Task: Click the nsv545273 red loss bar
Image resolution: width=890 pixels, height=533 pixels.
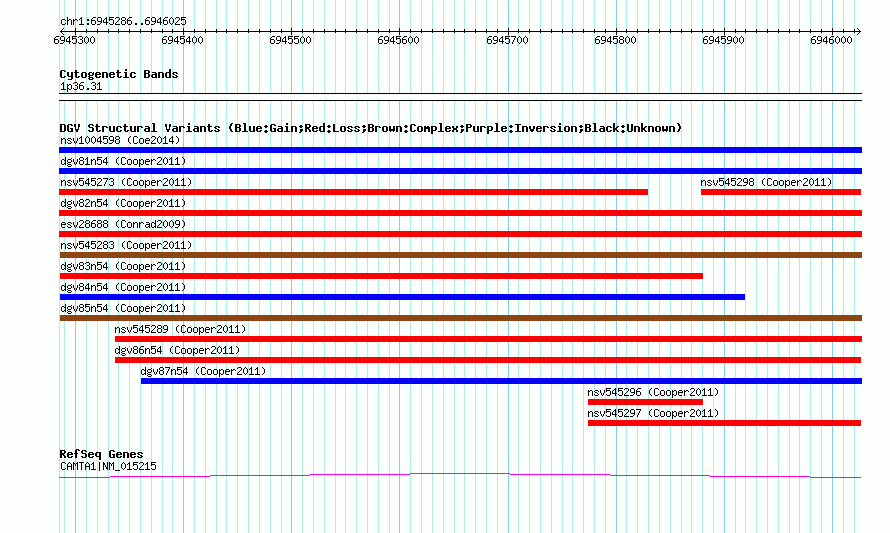Action: [354, 192]
